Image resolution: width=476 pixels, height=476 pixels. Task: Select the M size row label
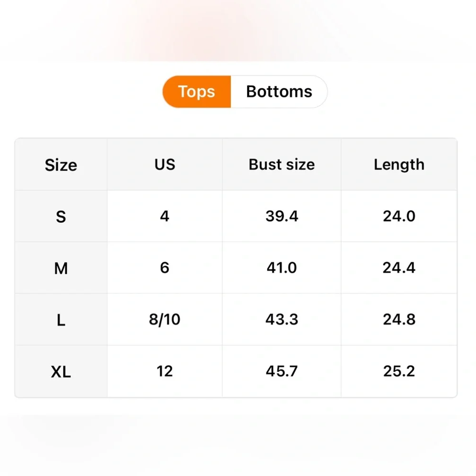coord(61,268)
